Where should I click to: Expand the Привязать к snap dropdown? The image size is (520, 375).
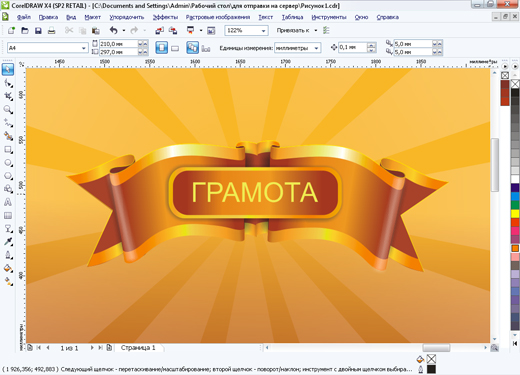pyautogui.click(x=316, y=31)
